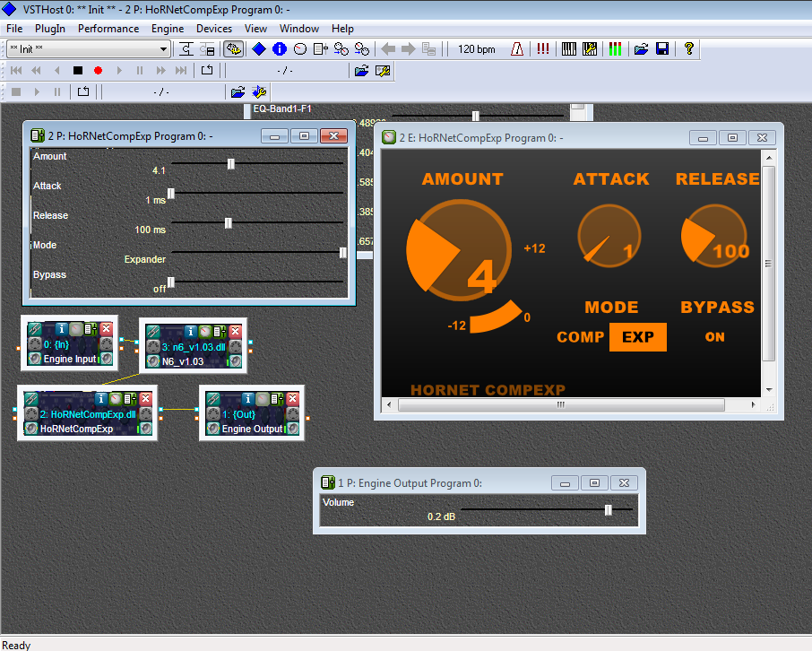
Task: Open parameter list on Engine Output node
Action: [x=277, y=398]
